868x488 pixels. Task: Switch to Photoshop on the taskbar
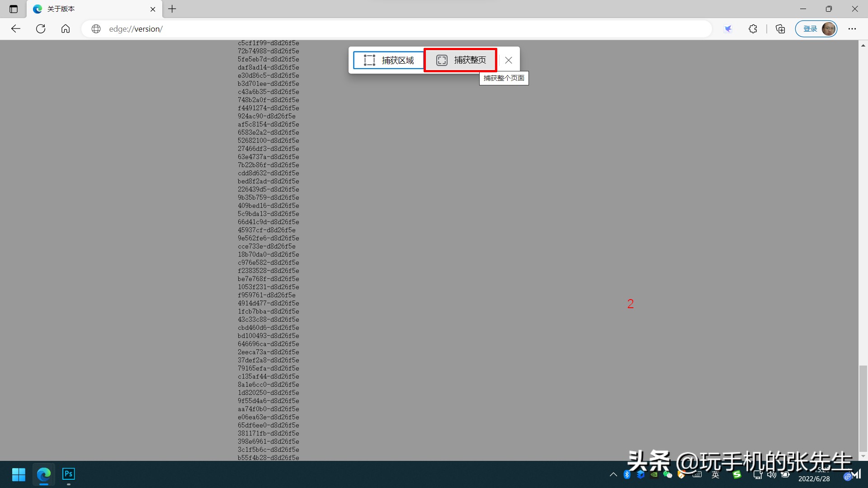pos(68,474)
